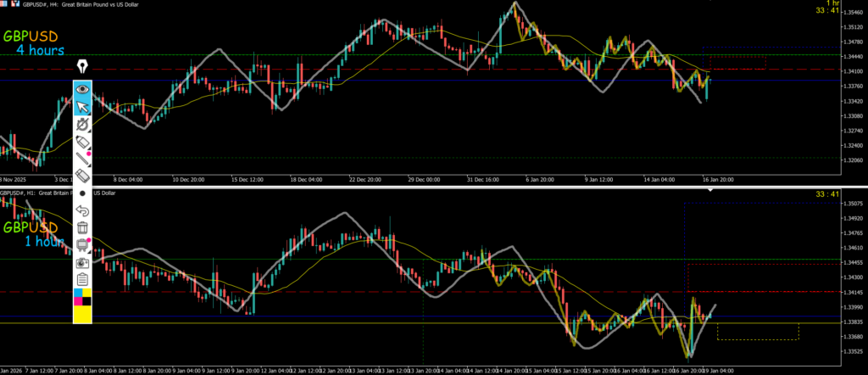Click the GBPUSD H1 chart title text
Image resolution: width=868 pixels, height=375 pixels.
tap(42, 193)
